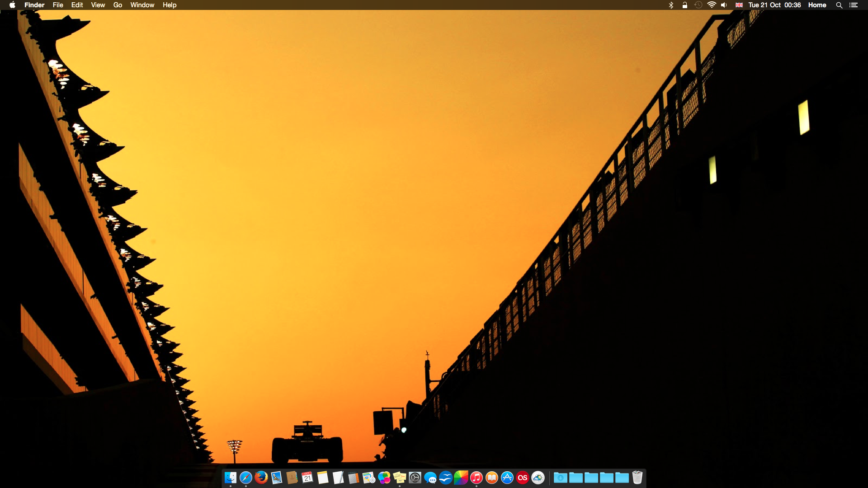Open British flag input source menu
Image resolution: width=868 pixels, height=488 pixels.
click(x=739, y=5)
